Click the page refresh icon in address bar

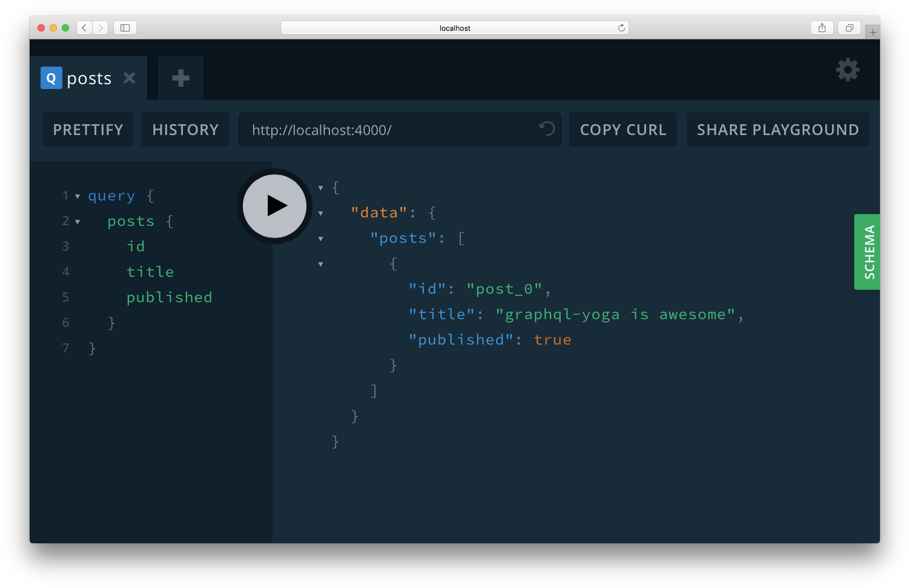point(621,27)
